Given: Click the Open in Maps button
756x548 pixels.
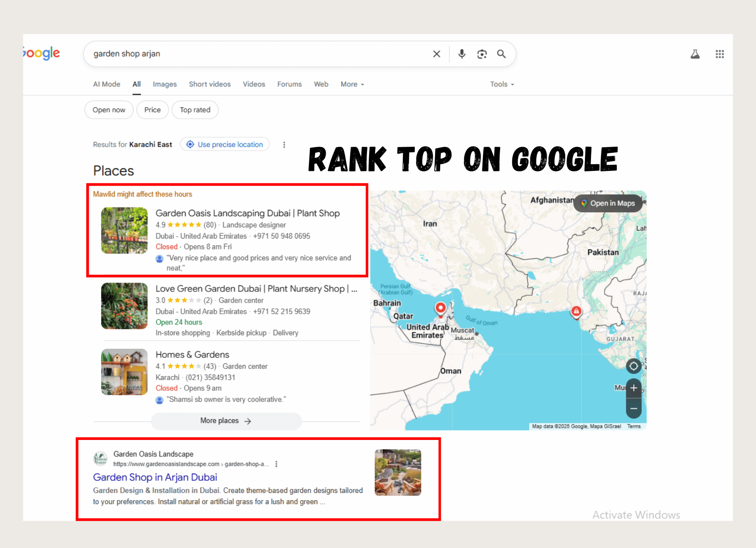Looking at the screenshot, I should [x=607, y=203].
